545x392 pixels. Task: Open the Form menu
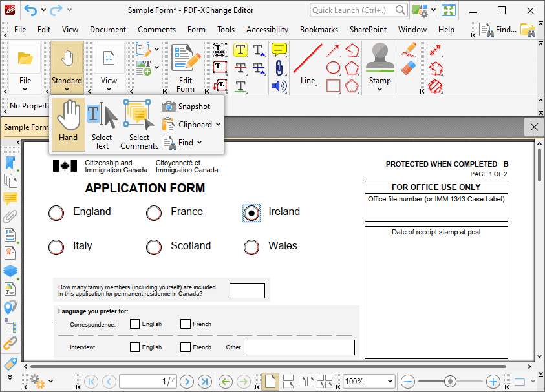[197, 30]
